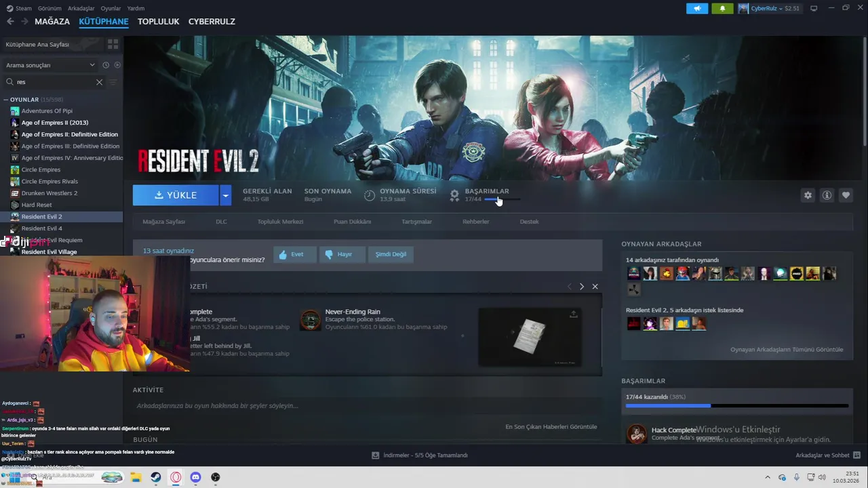
Task: Collapse the OYUNLAR category
Action: (x=6, y=100)
